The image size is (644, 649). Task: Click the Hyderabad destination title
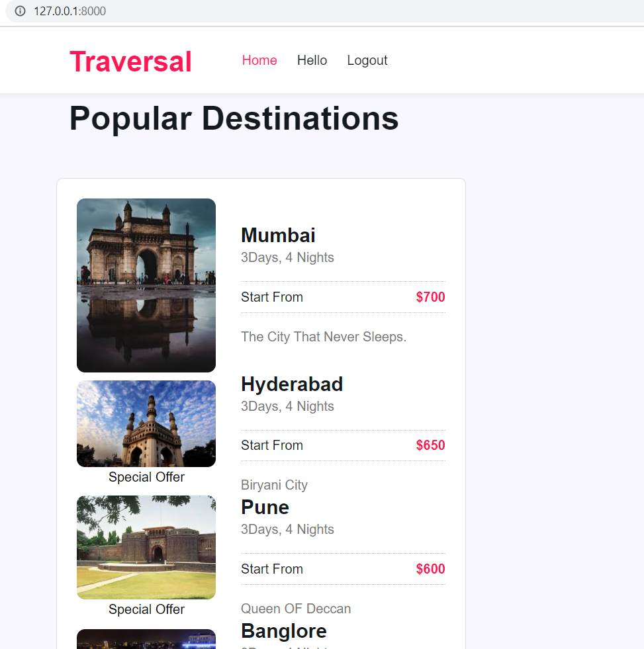[292, 384]
